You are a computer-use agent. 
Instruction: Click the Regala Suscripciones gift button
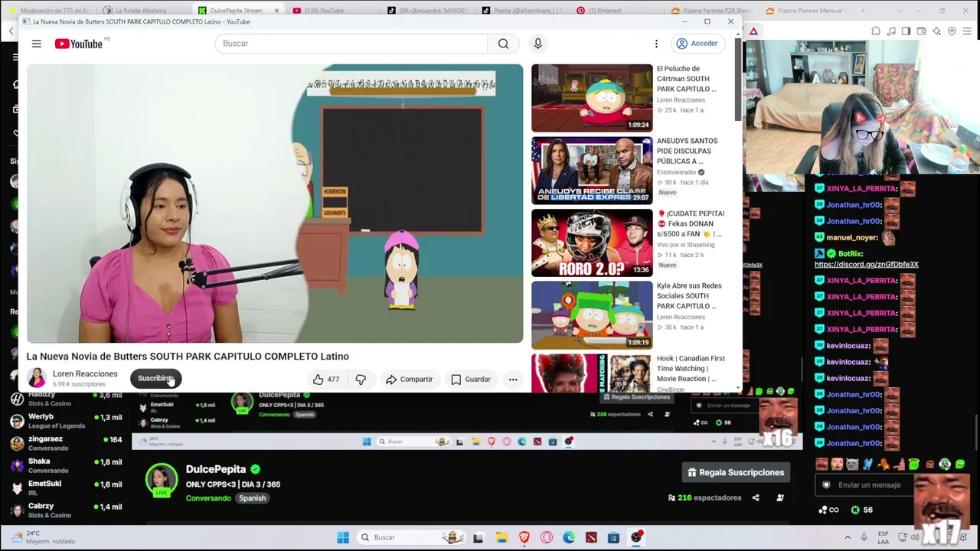[x=736, y=472]
